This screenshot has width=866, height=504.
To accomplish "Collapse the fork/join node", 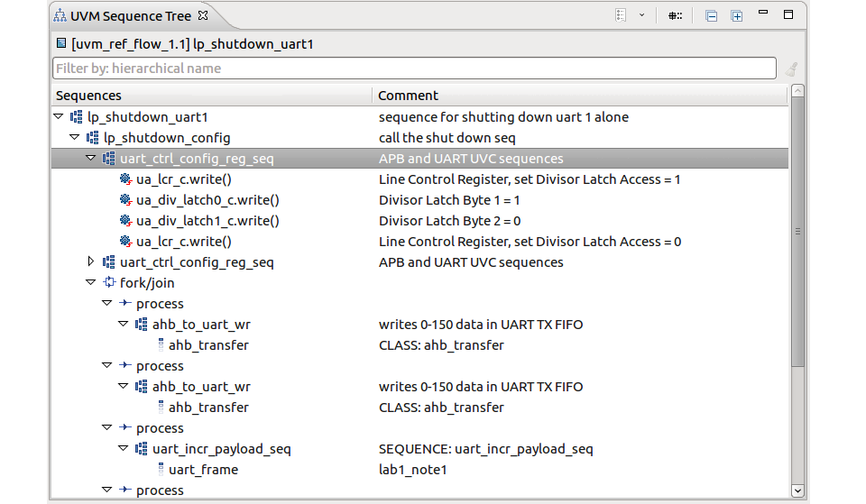I will 91,282.
